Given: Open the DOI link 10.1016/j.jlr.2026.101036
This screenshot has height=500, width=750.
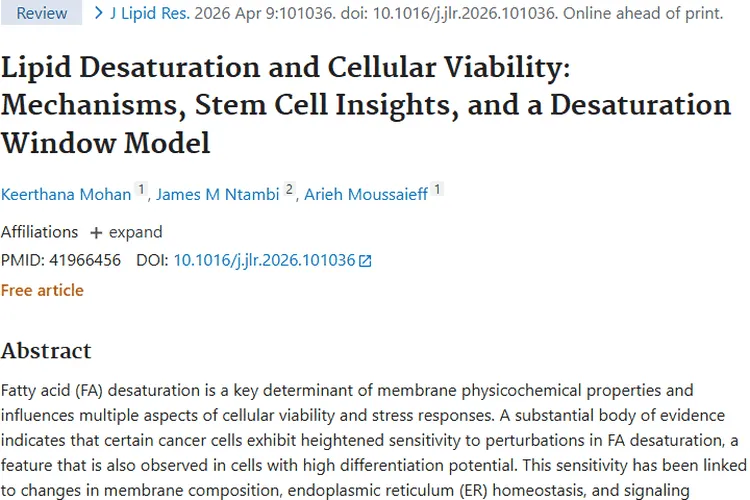Looking at the screenshot, I should click(264, 260).
